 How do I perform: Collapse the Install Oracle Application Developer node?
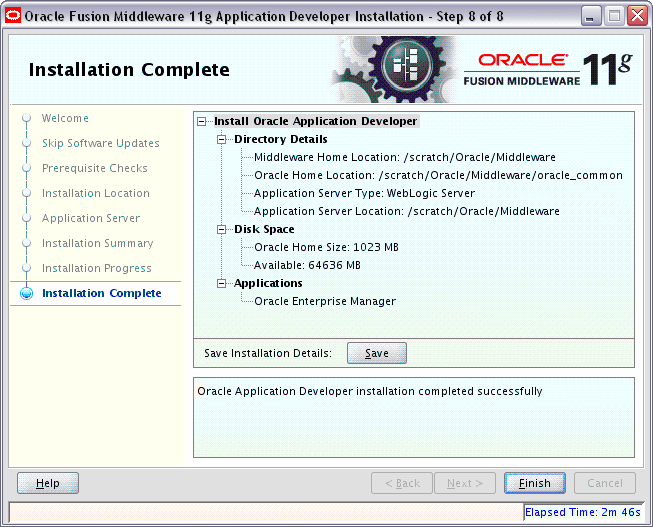tap(202, 122)
